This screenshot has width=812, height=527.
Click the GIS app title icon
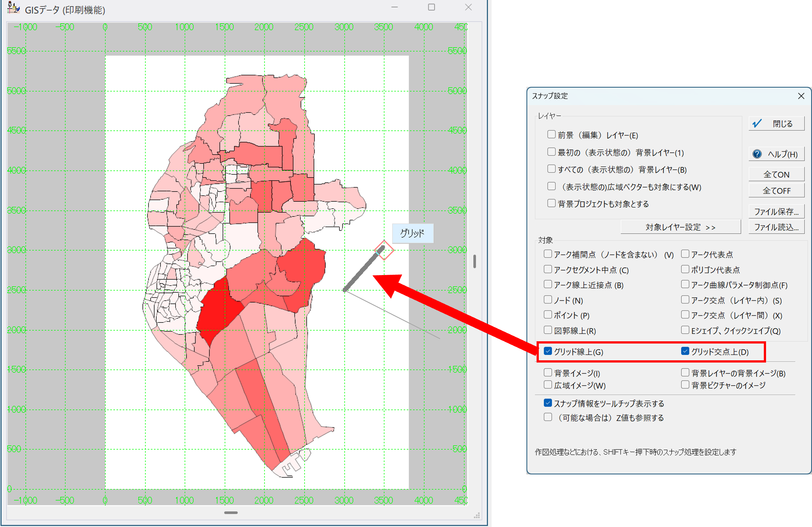pyautogui.click(x=13, y=8)
